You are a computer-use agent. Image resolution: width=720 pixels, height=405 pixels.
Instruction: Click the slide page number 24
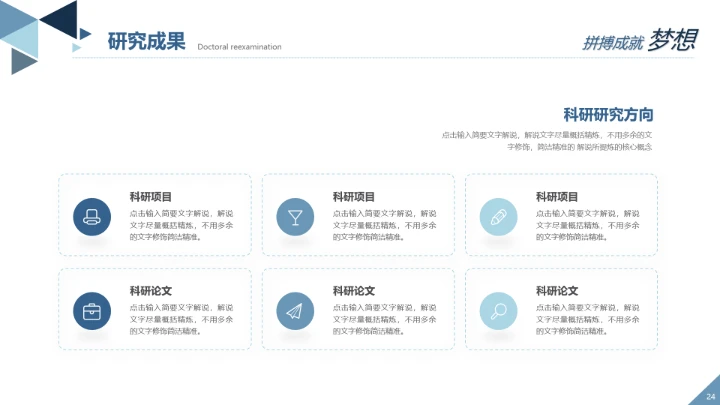click(x=711, y=397)
